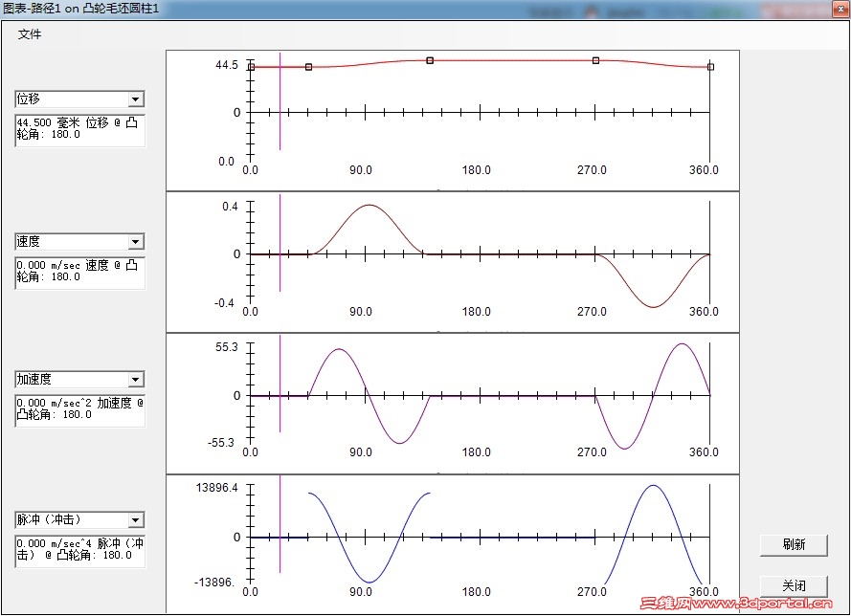Click the last control point on the displacement curve at 360.0

(710, 67)
